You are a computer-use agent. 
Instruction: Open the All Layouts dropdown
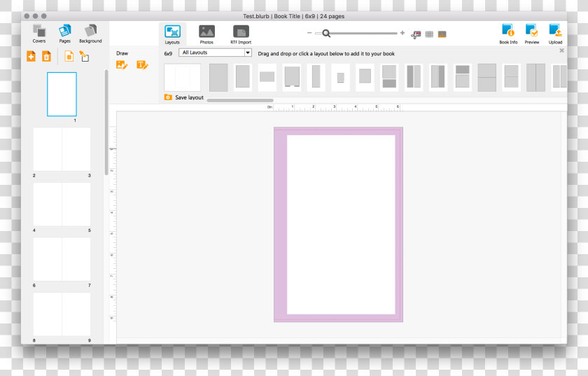pyautogui.click(x=216, y=53)
